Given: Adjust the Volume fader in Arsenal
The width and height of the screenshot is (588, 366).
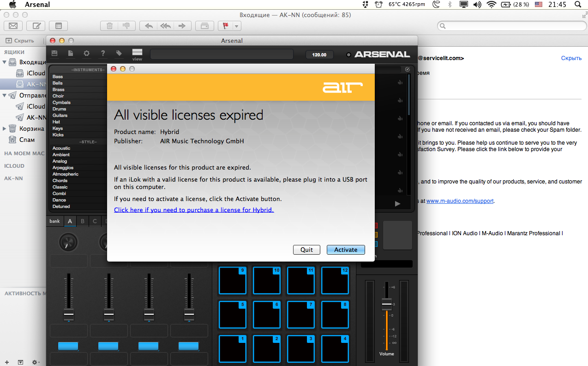Looking at the screenshot, I should pyautogui.click(x=387, y=304).
